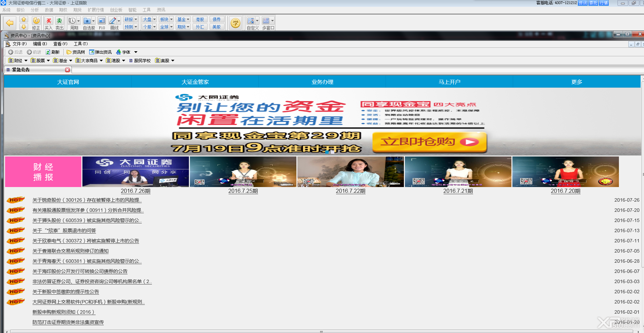Click the 股民学校 bookmark
This screenshot has width=644, height=333.
[140, 60]
